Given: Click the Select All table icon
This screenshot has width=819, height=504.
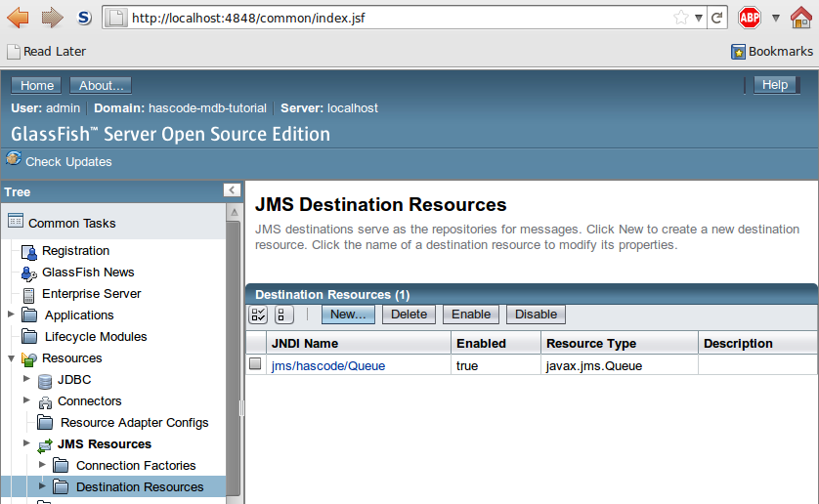Looking at the screenshot, I should [x=259, y=315].
